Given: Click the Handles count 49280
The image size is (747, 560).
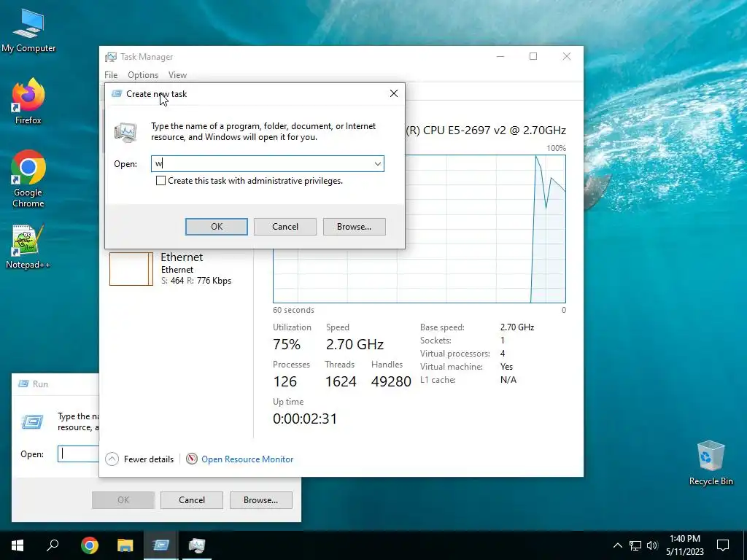Looking at the screenshot, I should (x=391, y=381).
